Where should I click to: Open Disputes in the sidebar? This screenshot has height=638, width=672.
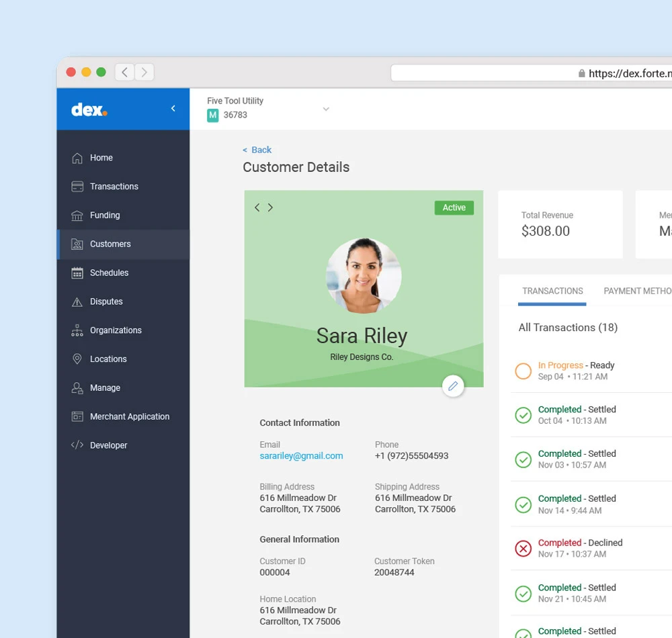pos(123,302)
